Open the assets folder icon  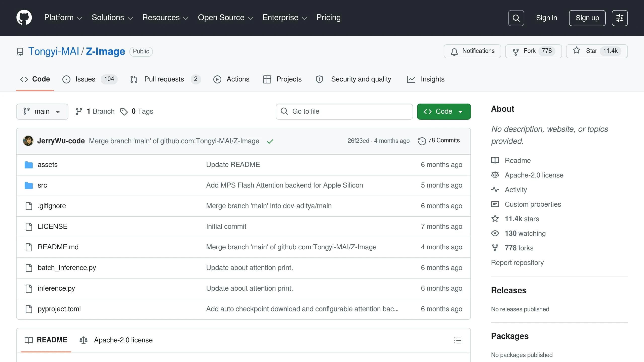pyautogui.click(x=29, y=165)
